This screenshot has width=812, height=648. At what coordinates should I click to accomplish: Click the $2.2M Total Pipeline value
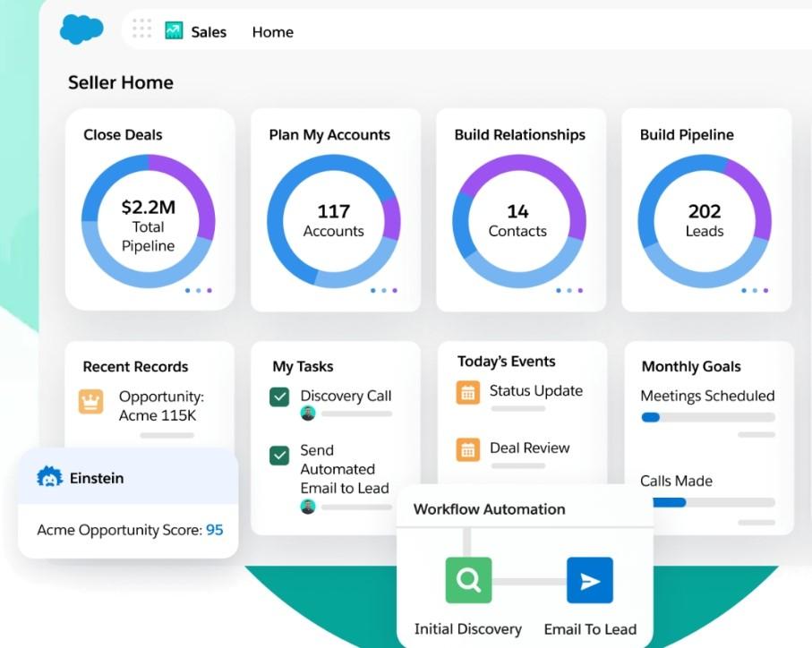(x=148, y=226)
